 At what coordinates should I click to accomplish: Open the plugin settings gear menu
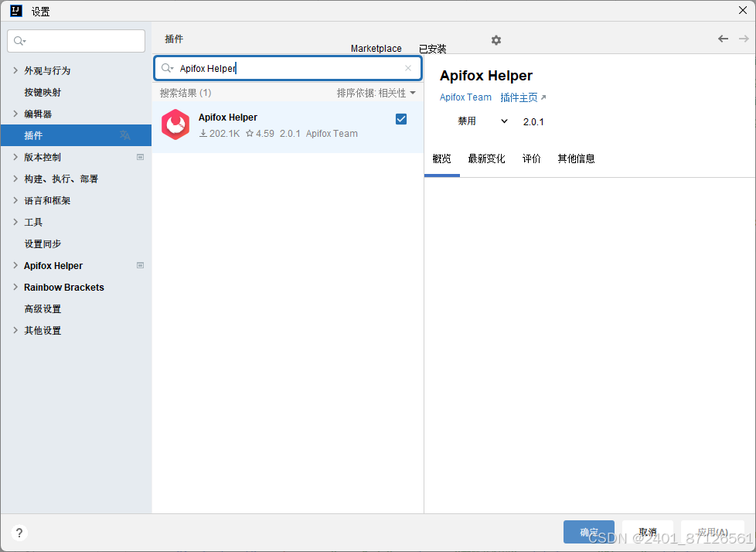[x=496, y=40]
